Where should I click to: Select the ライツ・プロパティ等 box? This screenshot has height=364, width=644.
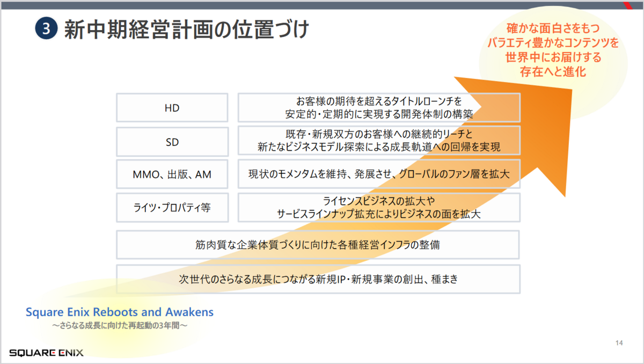(172, 208)
